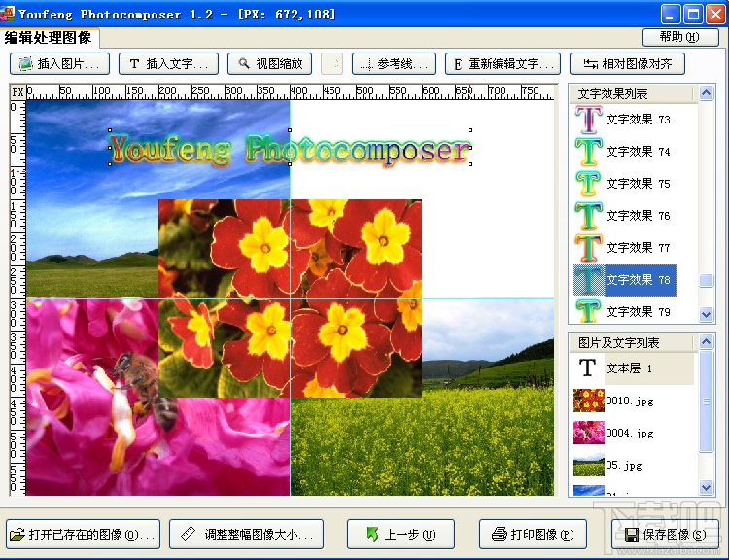Click down arrow of text effects scrollbar

coord(707,315)
